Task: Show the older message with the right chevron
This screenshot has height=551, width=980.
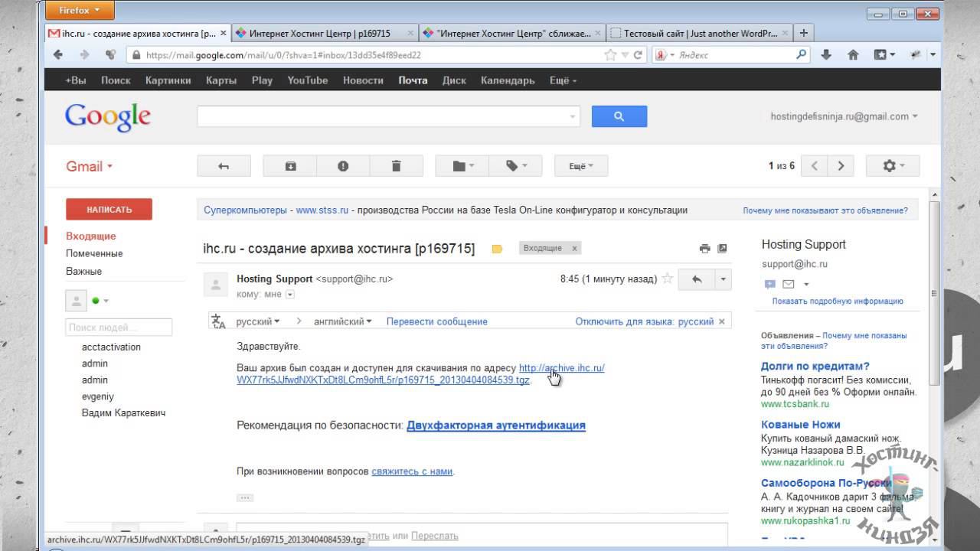Action: tap(841, 166)
